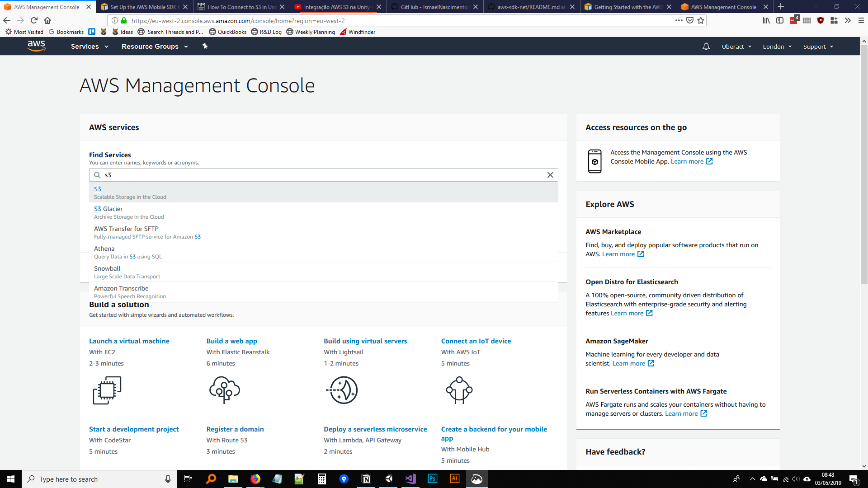
Task: Click the Windows 'Type here to search' box
Action: pos(99,479)
